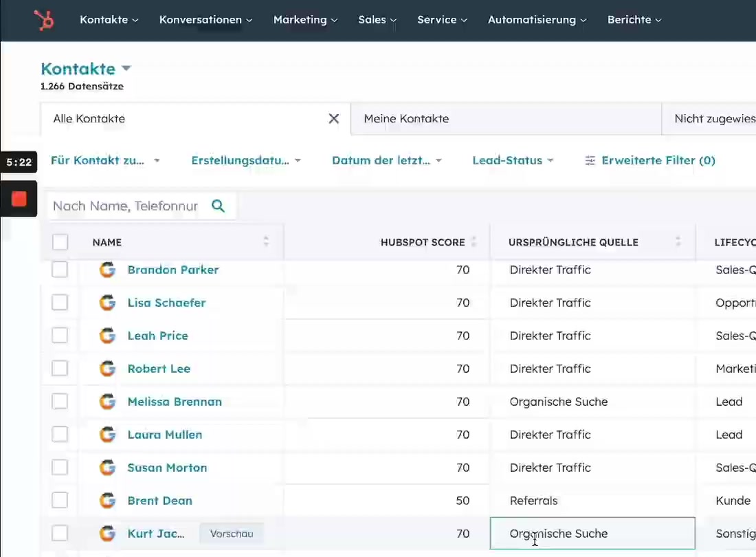Viewport: 756px width, 557px height.
Task: Click Brandon Parker's Google avatar icon
Action: pyautogui.click(x=107, y=270)
